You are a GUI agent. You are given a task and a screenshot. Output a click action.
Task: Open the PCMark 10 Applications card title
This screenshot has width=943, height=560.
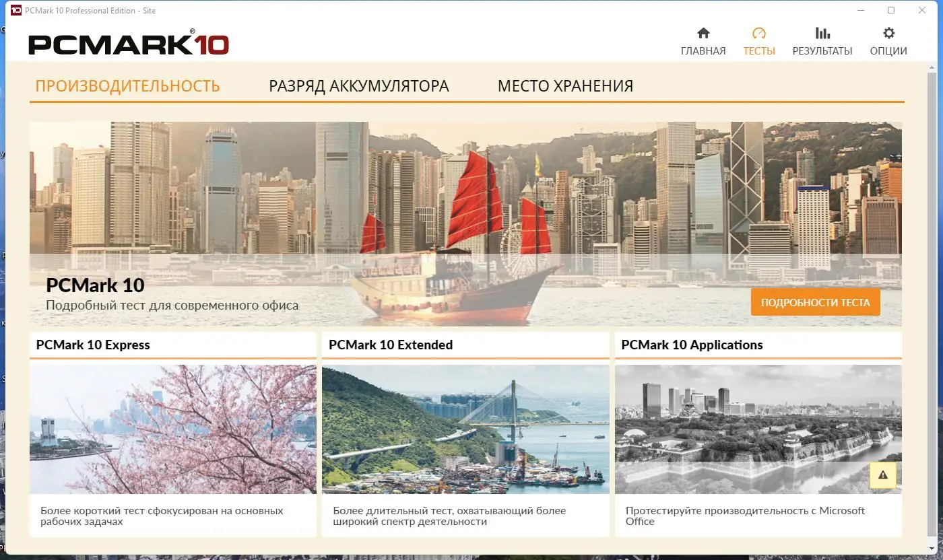(x=692, y=345)
